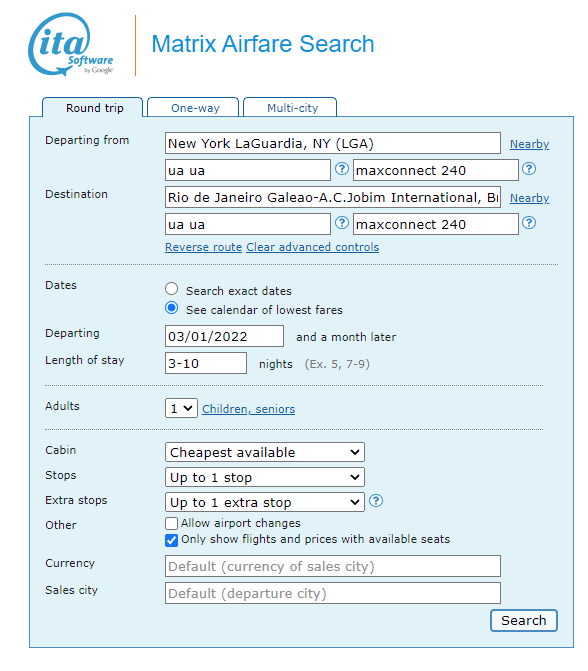Switch to the One-way tab
Screen dimensions: 588x671
click(193, 107)
